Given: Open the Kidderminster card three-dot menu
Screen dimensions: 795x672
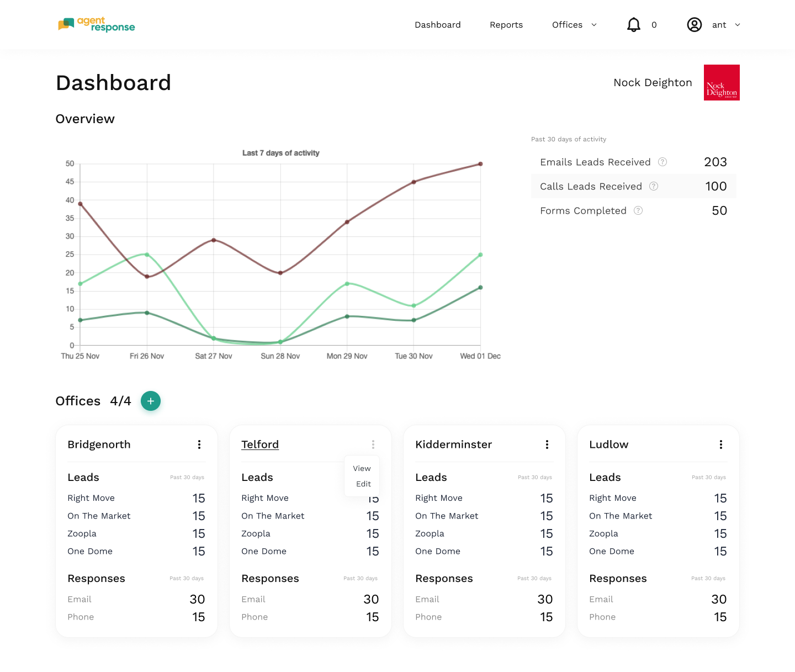Looking at the screenshot, I should tap(547, 445).
